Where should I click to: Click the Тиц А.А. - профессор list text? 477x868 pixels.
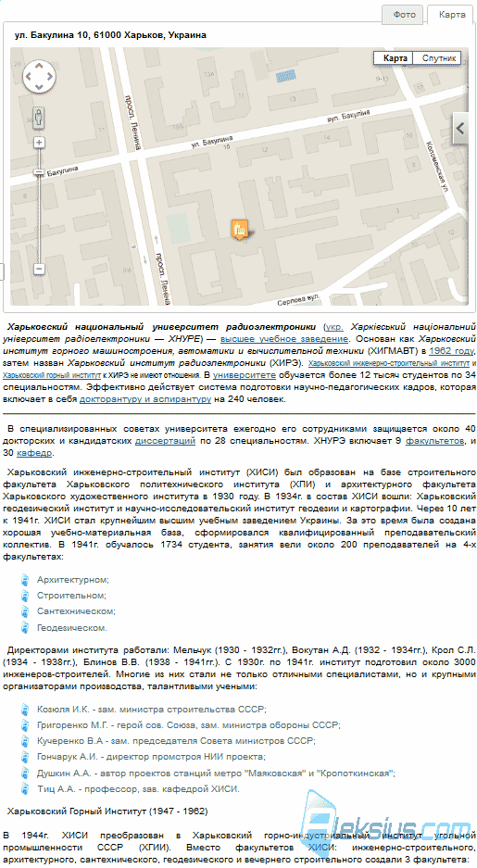click(138, 789)
